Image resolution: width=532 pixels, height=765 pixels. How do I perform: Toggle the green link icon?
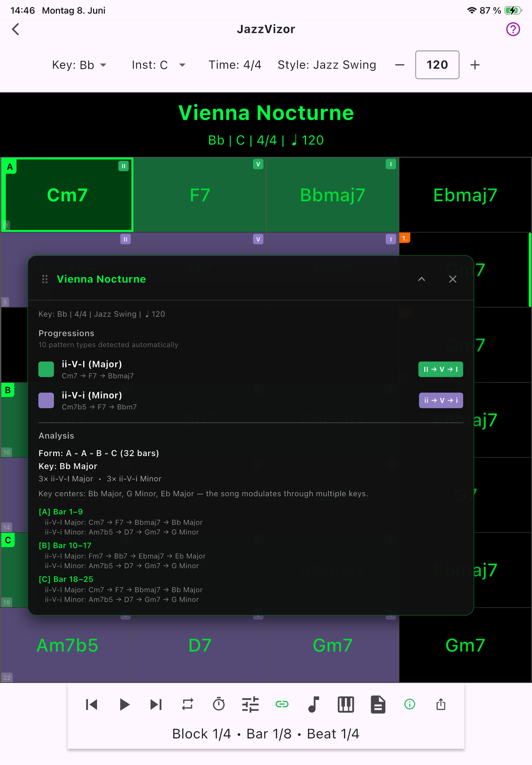pos(282,704)
